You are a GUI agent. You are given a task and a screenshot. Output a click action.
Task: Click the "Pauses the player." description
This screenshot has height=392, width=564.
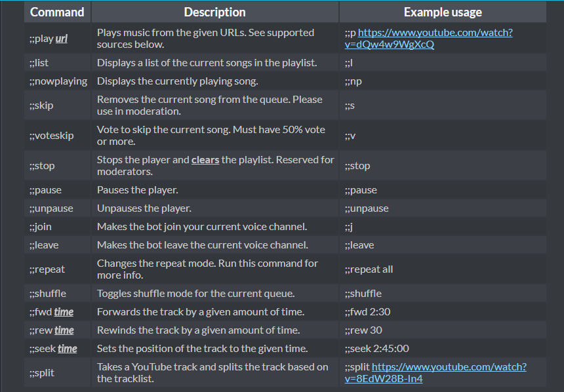[x=138, y=190]
